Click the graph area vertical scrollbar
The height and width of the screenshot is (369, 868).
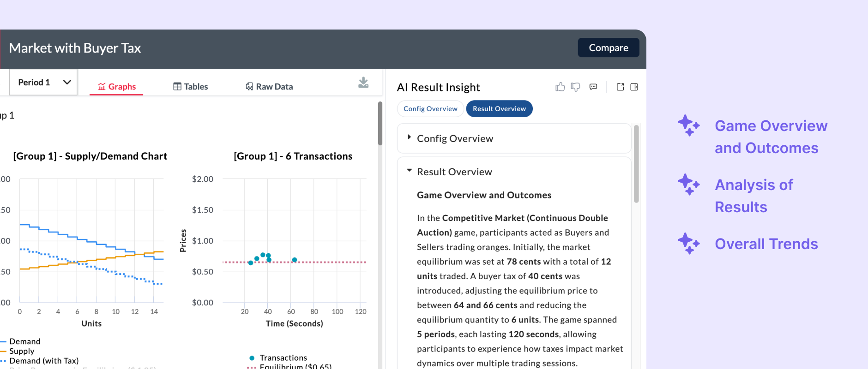(x=380, y=123)
